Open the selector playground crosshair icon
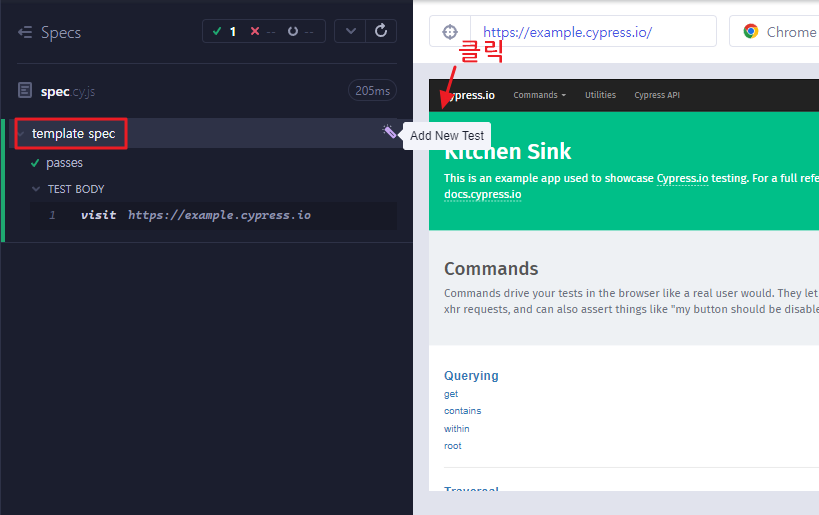Viewport: 819px width, 515px height. pos(450,32)
